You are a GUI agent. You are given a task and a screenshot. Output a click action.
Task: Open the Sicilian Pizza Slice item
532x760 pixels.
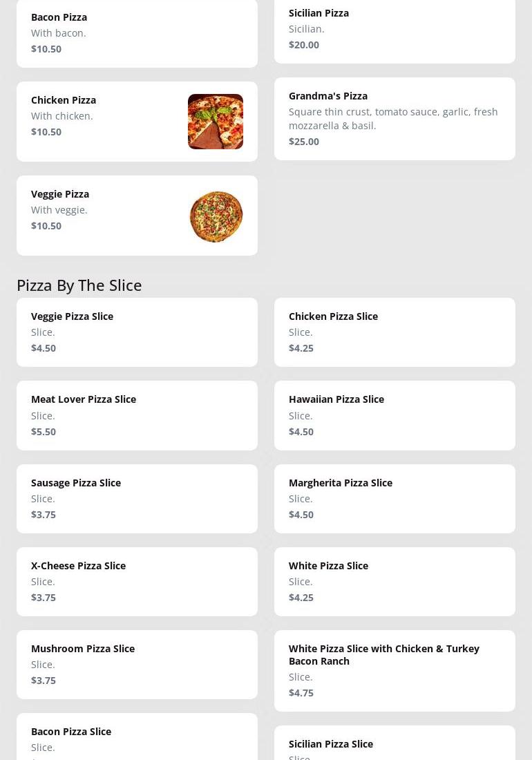click(395, 744)
